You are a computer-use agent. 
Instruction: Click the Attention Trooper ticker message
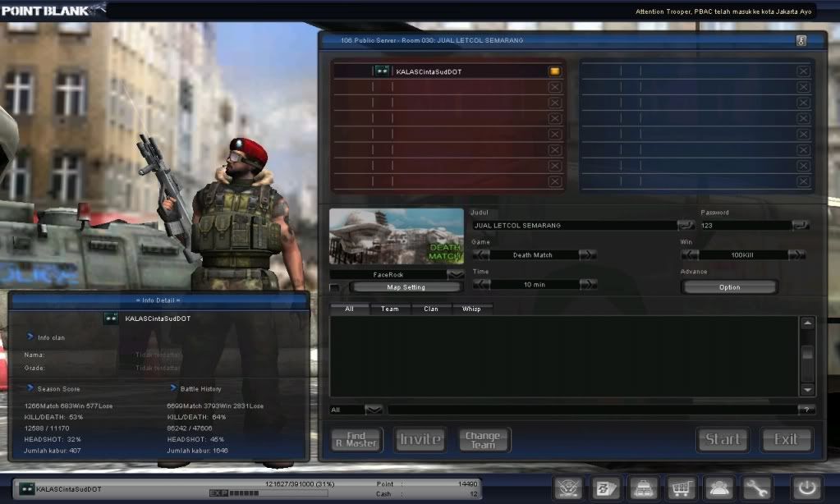[x=723, y=11]
